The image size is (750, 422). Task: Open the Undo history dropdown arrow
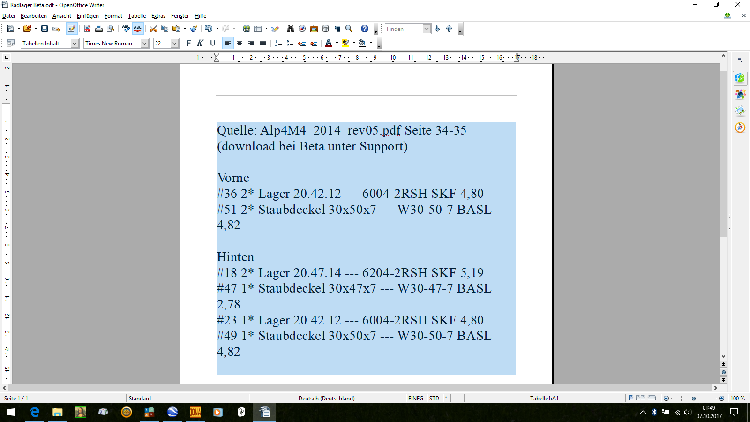[217, 29]
